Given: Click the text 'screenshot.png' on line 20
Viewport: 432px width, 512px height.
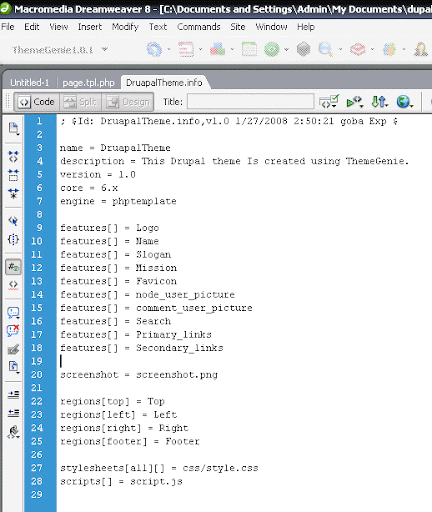Looking at the screenshot, I should pyautogui.click(x=177, y=375).
